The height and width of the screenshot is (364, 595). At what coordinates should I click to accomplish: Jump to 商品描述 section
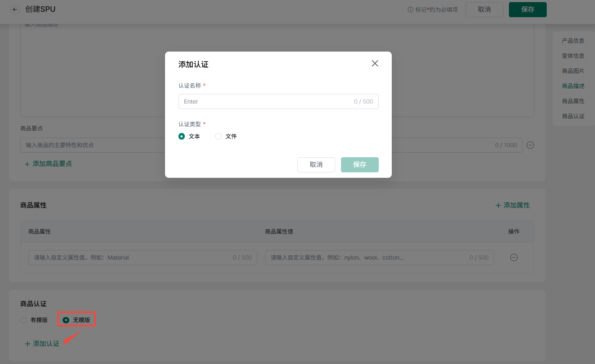point(573,86)
